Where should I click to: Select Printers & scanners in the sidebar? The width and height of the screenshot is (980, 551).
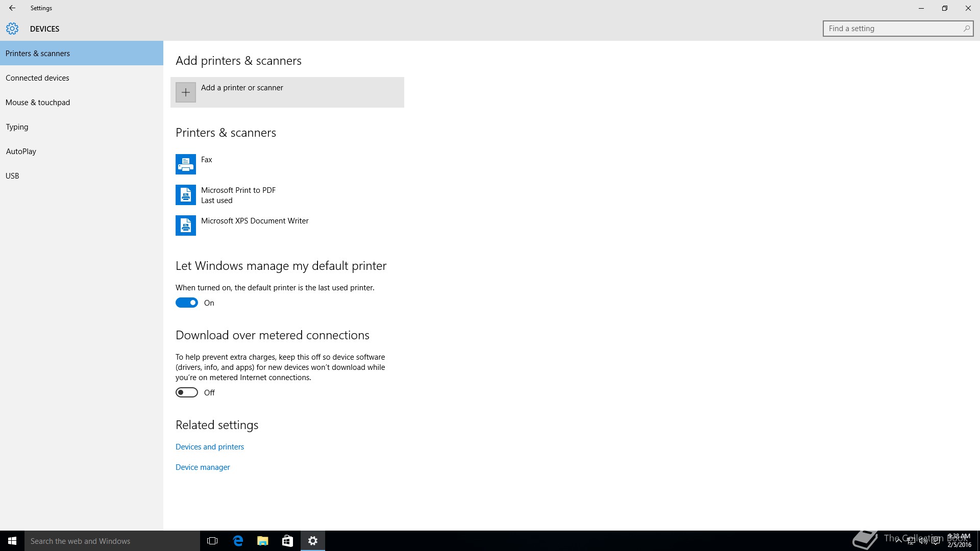point(82,53)
